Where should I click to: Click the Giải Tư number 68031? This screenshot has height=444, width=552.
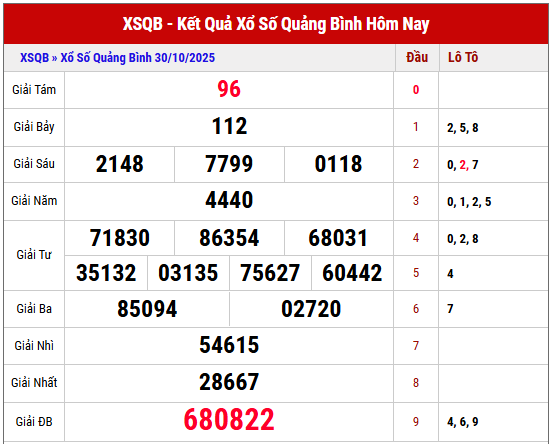tap(338, 238)
